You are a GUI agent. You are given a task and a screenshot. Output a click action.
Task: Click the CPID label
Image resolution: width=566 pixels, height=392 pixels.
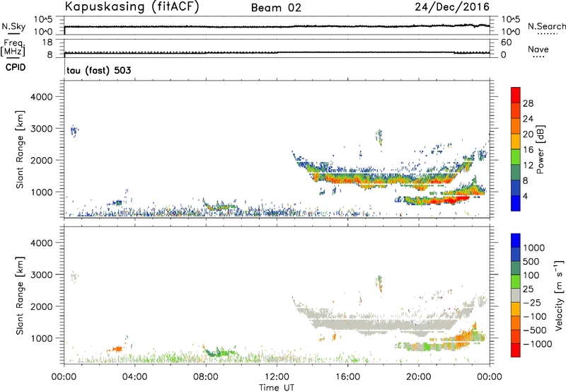click(16, 67)
